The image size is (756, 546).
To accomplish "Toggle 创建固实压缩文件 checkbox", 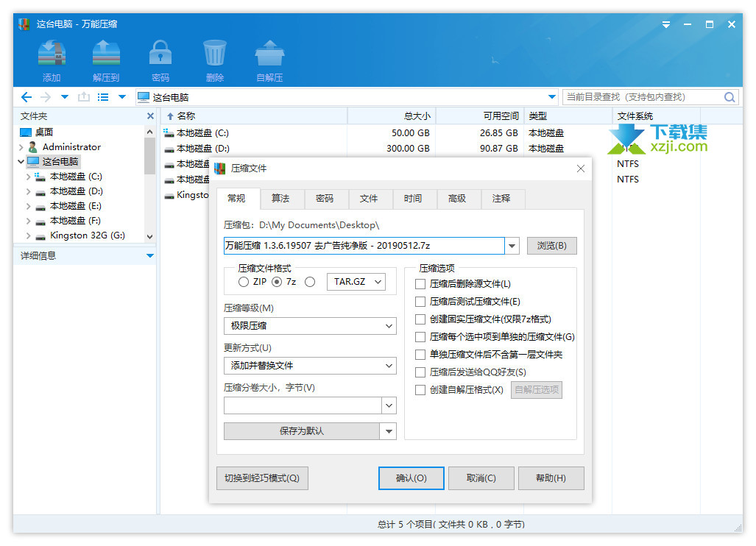I will [420, 319].
